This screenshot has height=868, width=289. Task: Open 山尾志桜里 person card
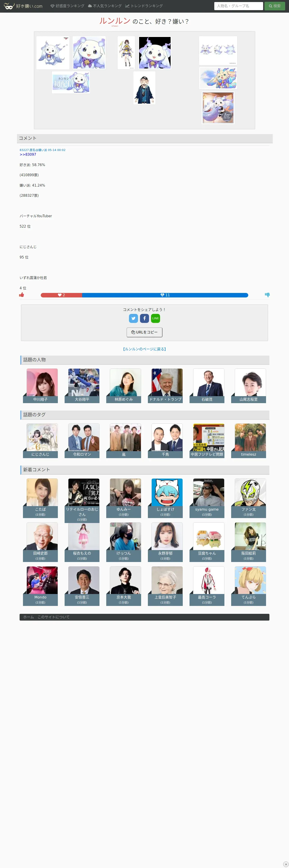click(249, 386)
